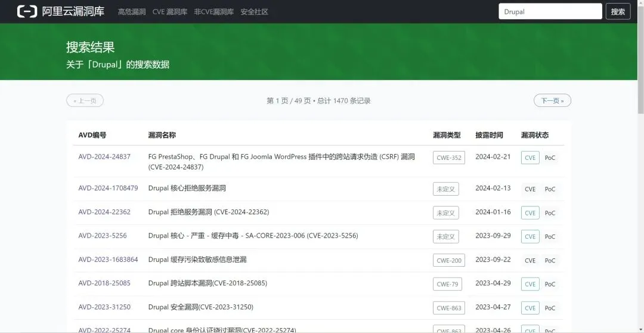The image size is (644, 333).
Task: Click CWE-352 type tag
Action: coord(449,158)
